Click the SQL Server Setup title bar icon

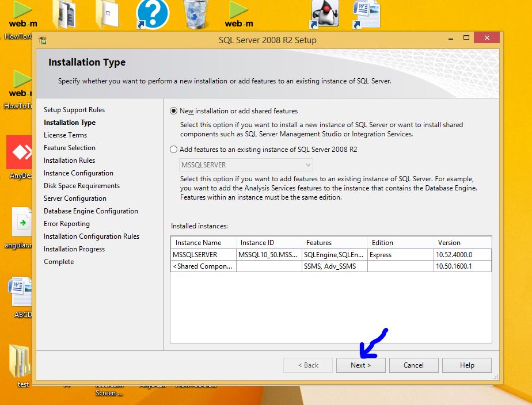point(43,40)
